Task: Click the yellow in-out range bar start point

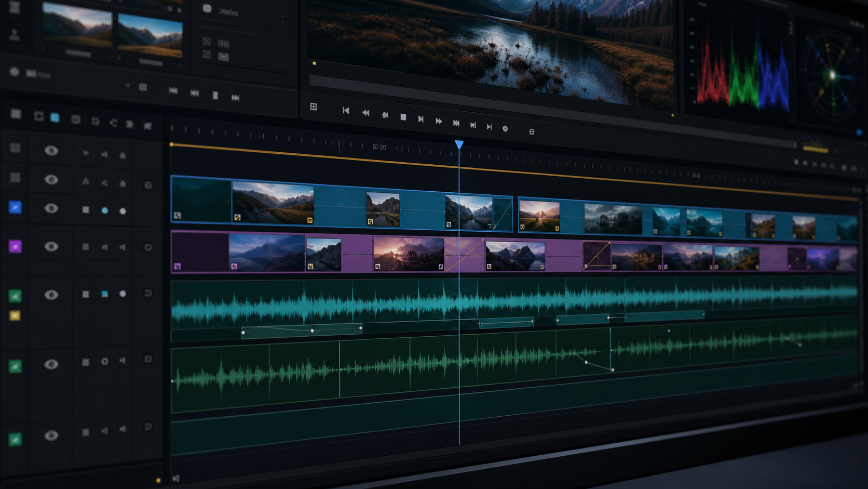Action: pos(172,144)
